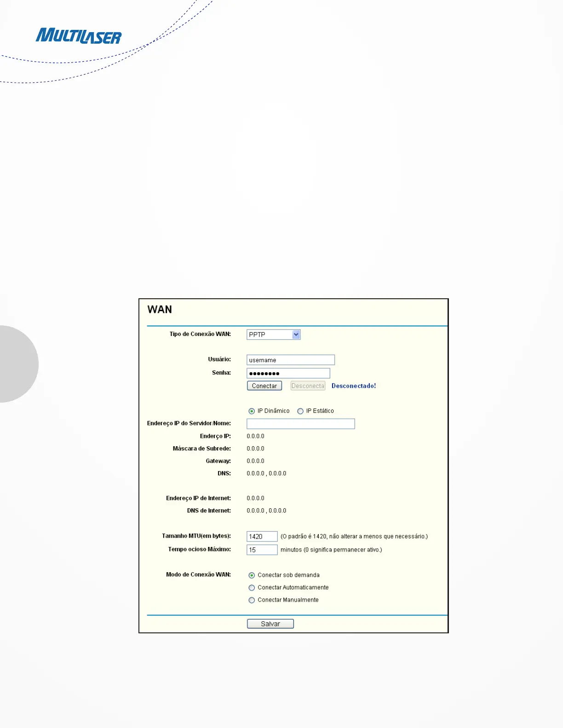Click the Tempo ocioso Máximo field
The width and height of the screenshot is (563, 728).
tap(262, 550)
